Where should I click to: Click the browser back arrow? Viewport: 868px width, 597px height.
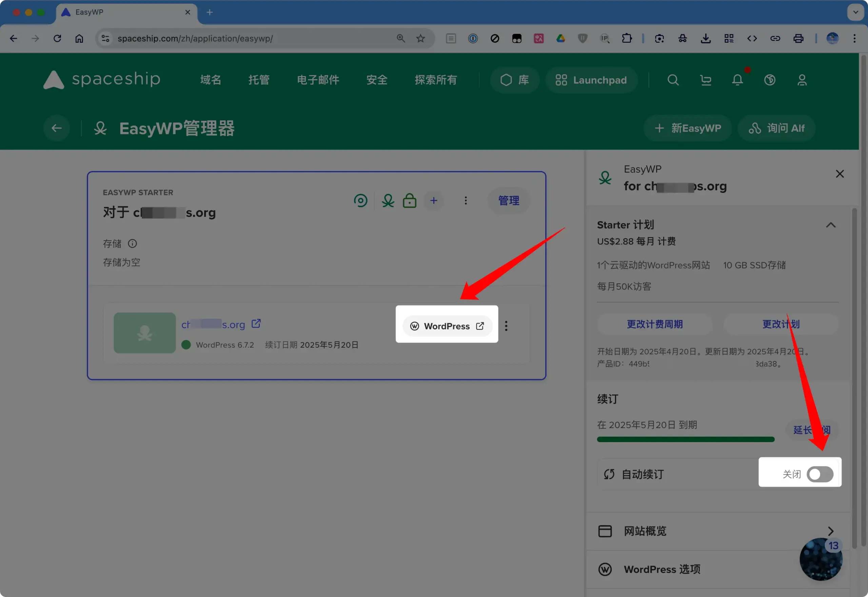(x=14, y=38)
